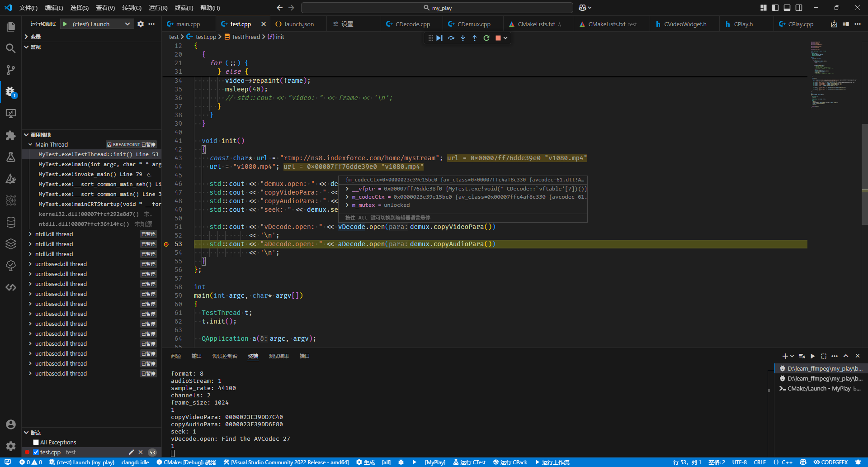Open Source Control in the activity bar
This screenshot has height=467, width=868.
pos(11,70)
